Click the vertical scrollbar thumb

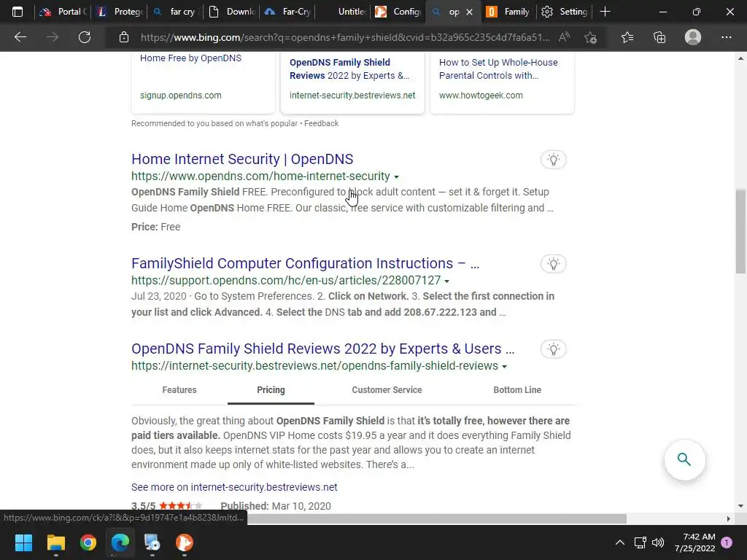point(740,231)
